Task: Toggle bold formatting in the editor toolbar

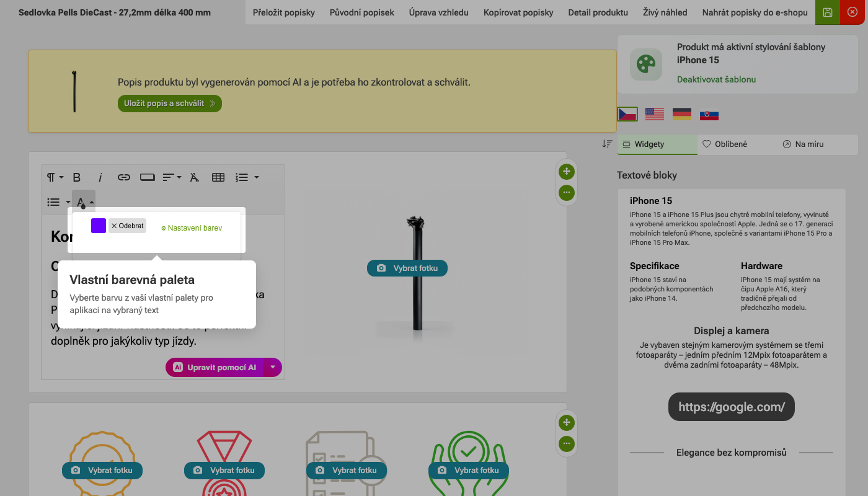Action: (x=77, y=177)
